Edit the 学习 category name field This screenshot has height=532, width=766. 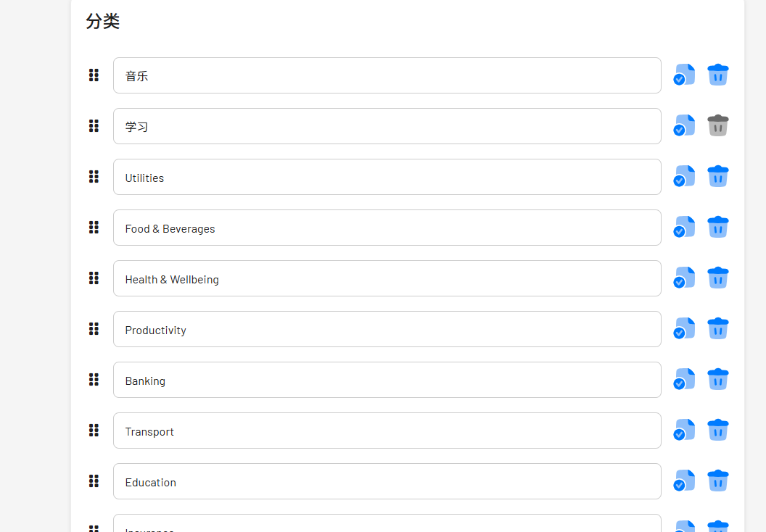pos(387,126)
